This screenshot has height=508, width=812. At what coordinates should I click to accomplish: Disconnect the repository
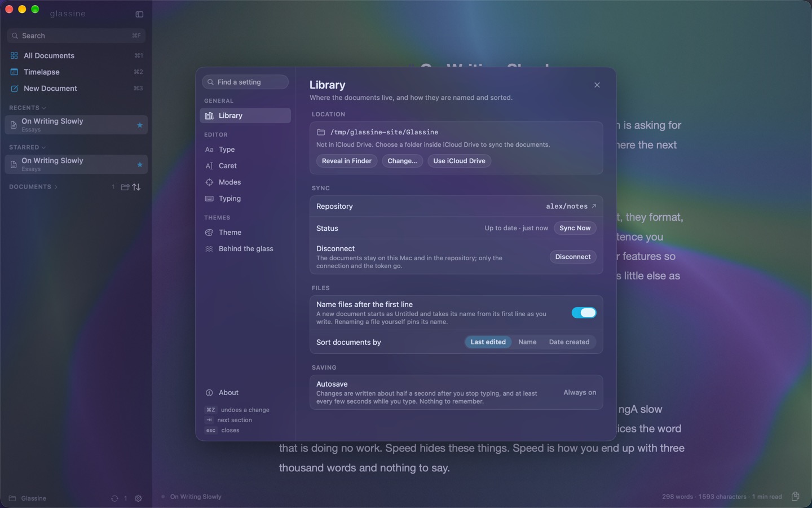click(x=573, y=257)
